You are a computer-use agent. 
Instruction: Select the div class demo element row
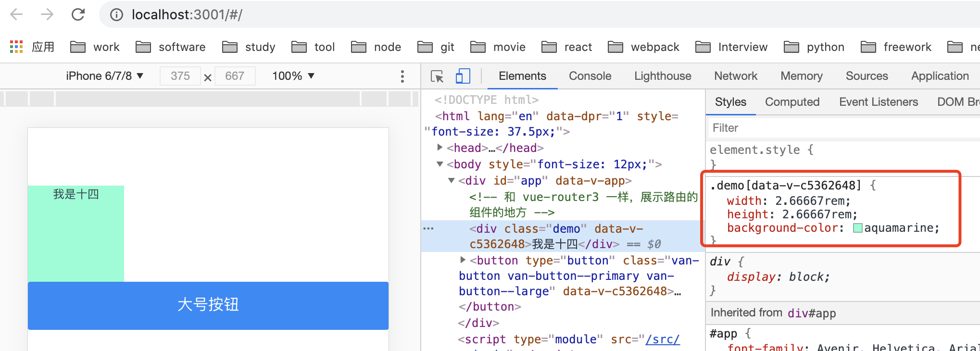(563, 236)
